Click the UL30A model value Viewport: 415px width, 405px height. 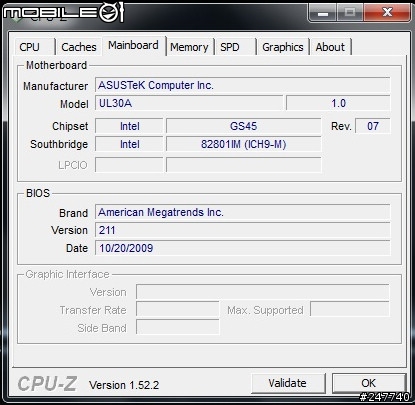coord(189,103)
